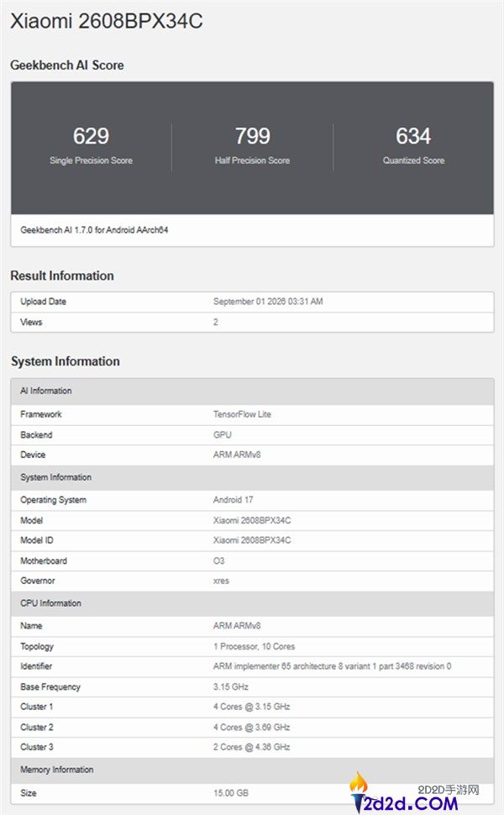Click the 'Upload Date' row label
Screen dimensions: 504x815
coord(43,302)
